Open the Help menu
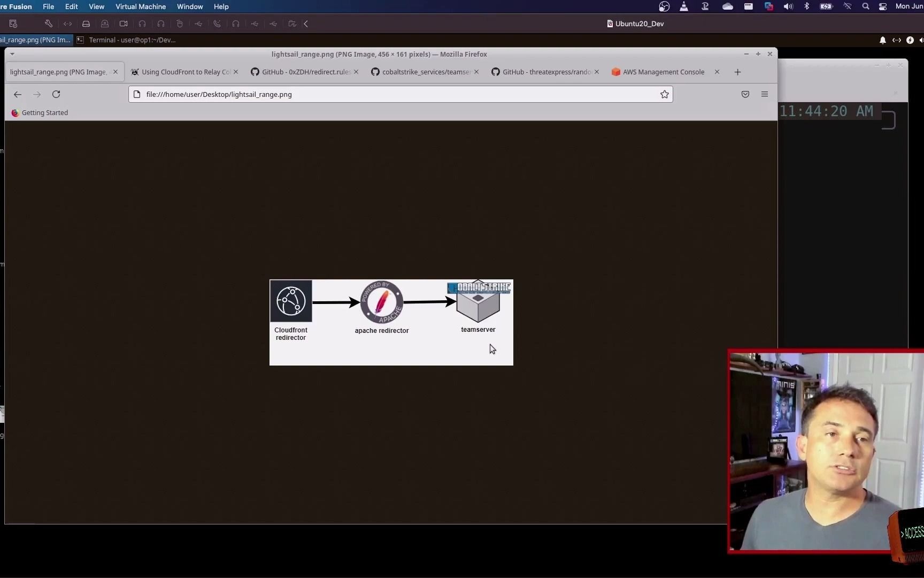The image size is (924, 578). [221, 6]
